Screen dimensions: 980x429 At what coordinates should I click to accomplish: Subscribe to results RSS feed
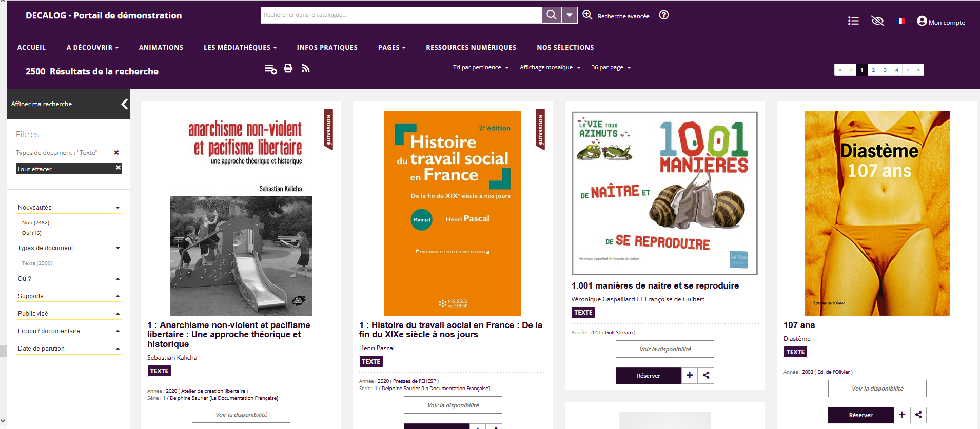click(x=306, y=69)
